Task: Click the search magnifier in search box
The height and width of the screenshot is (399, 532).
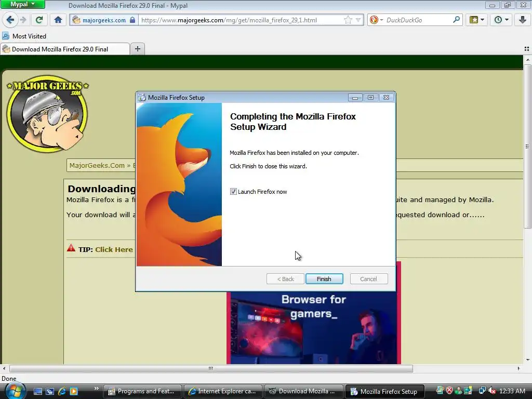Action: pyautogui.click(x=456, y=20)
